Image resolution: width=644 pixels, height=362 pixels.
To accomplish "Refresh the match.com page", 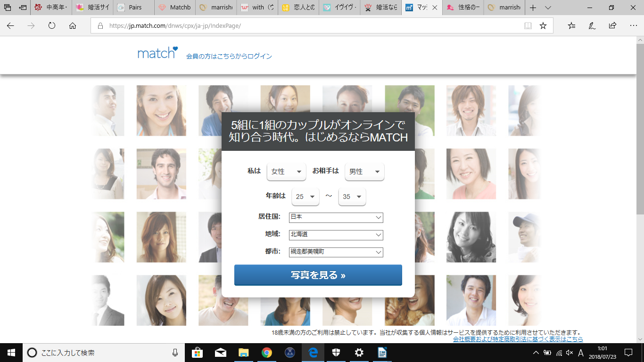I will (x=52, y=26).
